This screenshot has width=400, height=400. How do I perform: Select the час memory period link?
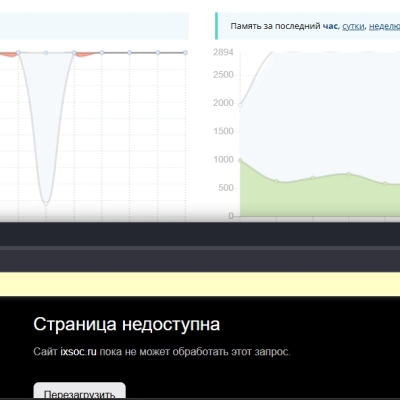point(330,26)
